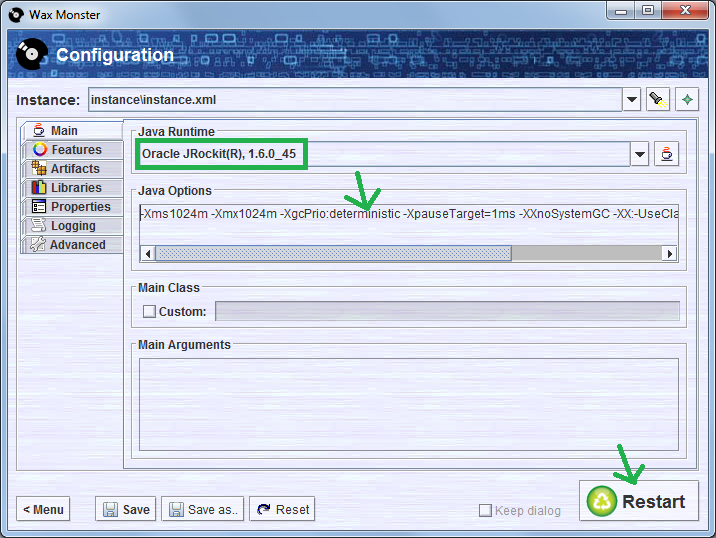Toggle the Keep dialog checkbox

(x=485, y=510)
